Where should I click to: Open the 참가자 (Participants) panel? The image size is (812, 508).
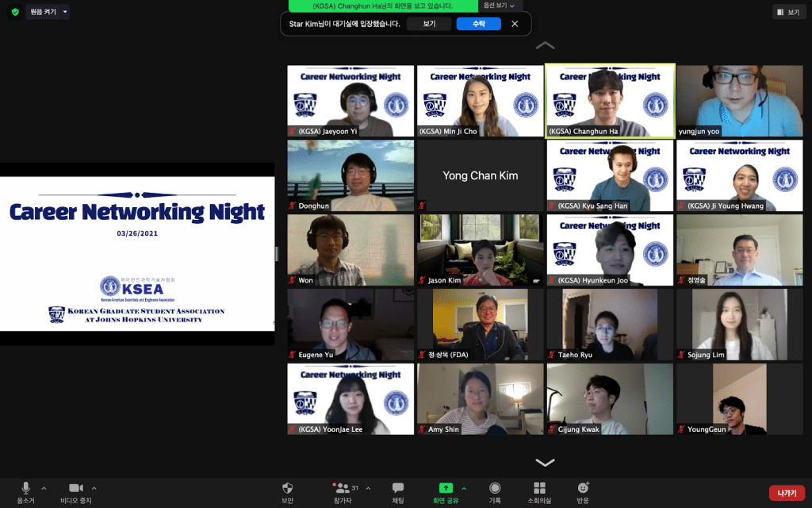pos(343,488)
